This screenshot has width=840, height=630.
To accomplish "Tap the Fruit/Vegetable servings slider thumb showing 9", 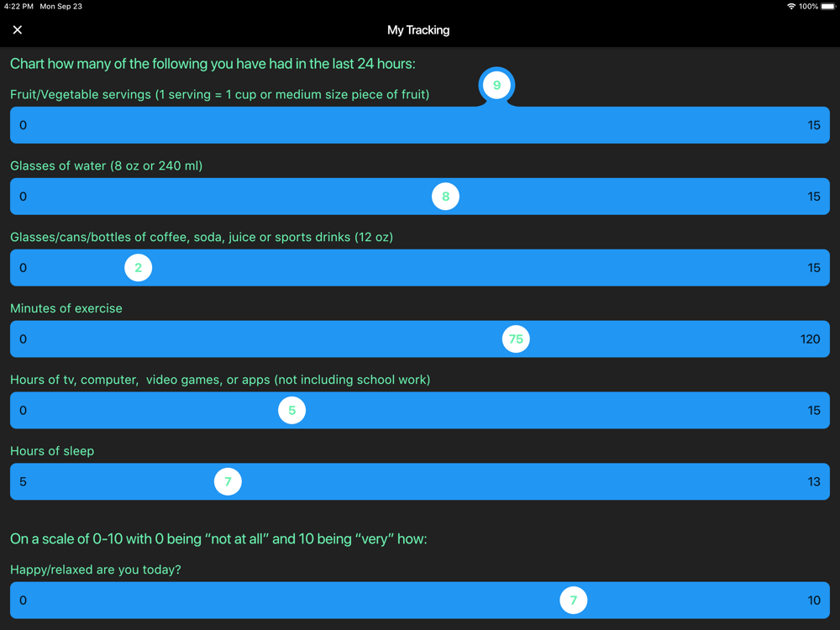I will tap(496, 85).
